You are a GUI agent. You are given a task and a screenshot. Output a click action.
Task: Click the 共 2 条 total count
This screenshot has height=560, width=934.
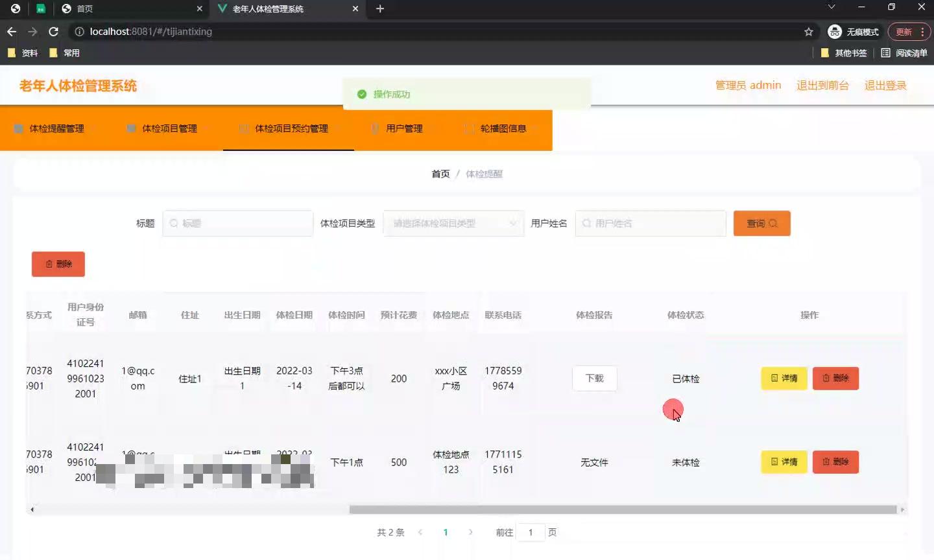(390, 532)
